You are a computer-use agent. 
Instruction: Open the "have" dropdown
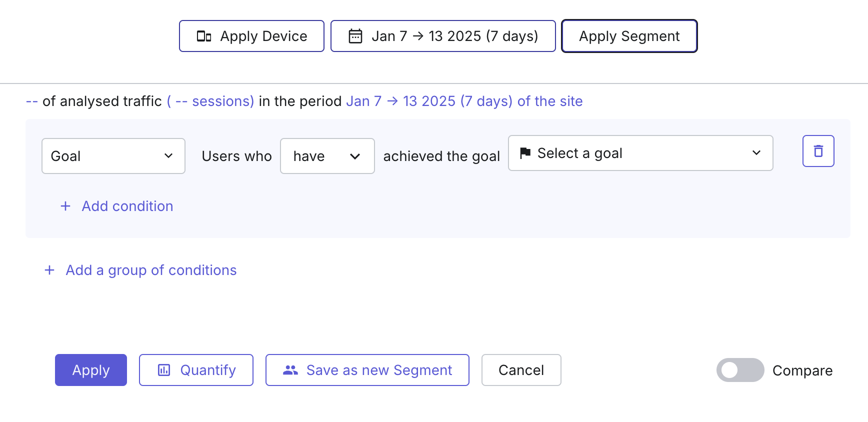pos(327,156)
